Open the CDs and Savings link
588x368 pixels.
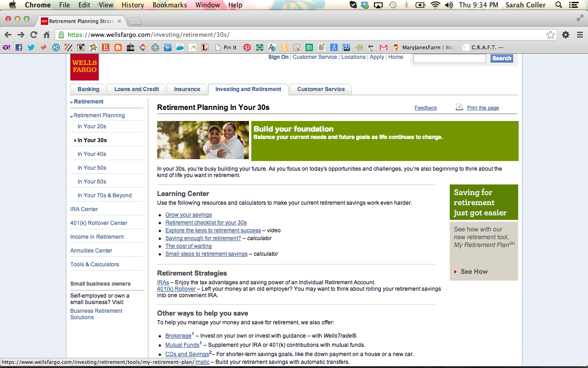click(187, 354)
